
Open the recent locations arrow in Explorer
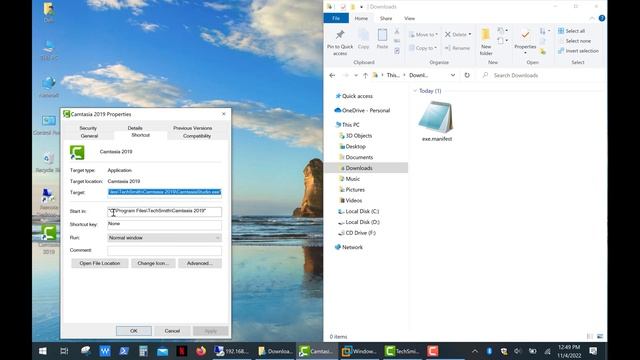pyautogui.click(x=356, y=76)
